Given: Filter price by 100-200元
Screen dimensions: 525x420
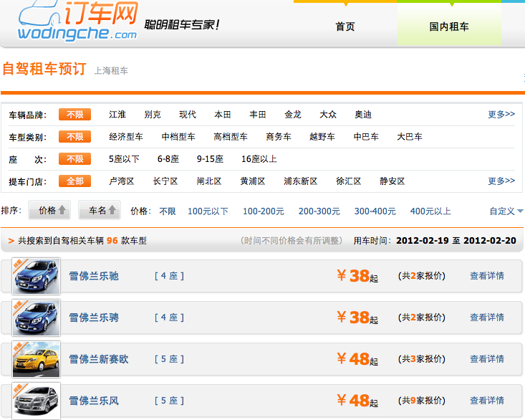Looking at the screenshot, I should [x=263, y=211].
